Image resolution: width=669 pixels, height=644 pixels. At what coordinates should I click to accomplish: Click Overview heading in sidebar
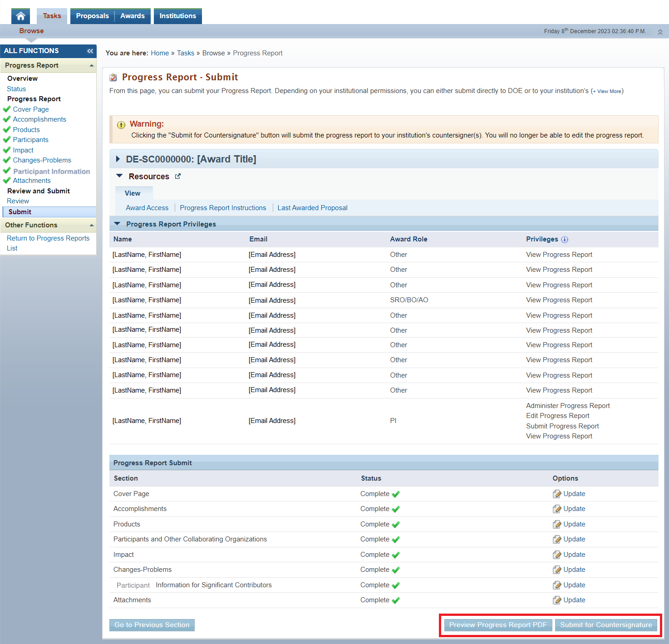(x=22, y=79)
